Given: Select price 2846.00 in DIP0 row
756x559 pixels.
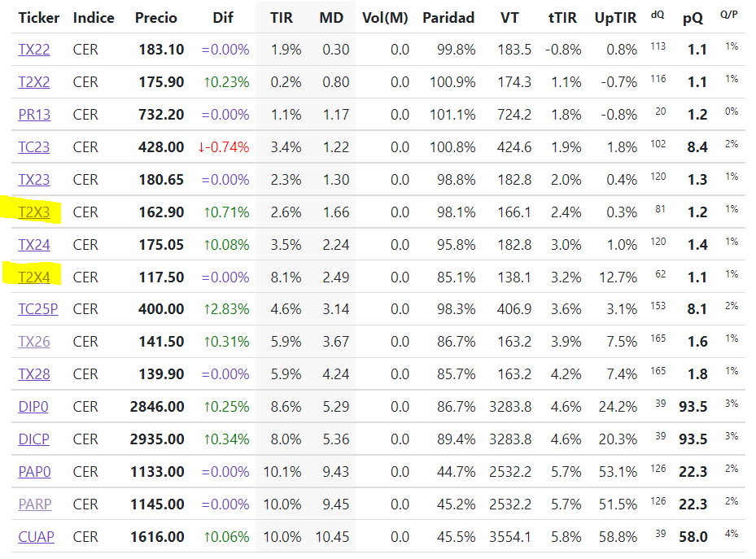Looking at the screenshot, I should (157, 407).
